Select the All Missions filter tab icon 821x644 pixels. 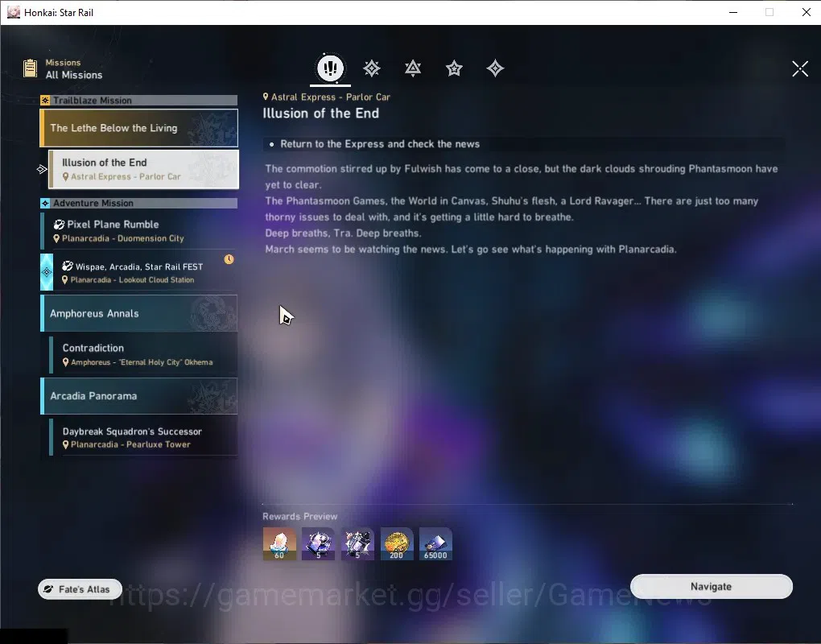330,68
